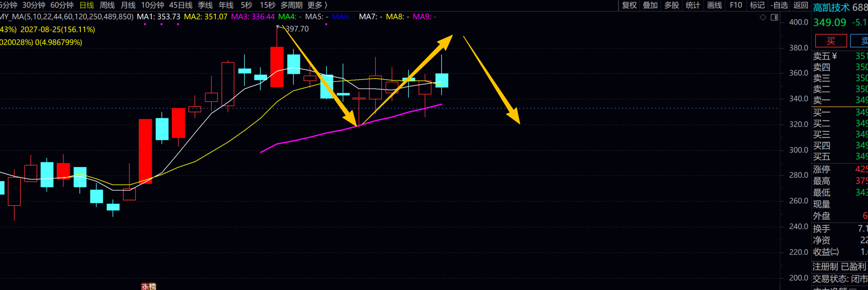
Task: Select the 复权 adjustment option
Action: [629, 5]
